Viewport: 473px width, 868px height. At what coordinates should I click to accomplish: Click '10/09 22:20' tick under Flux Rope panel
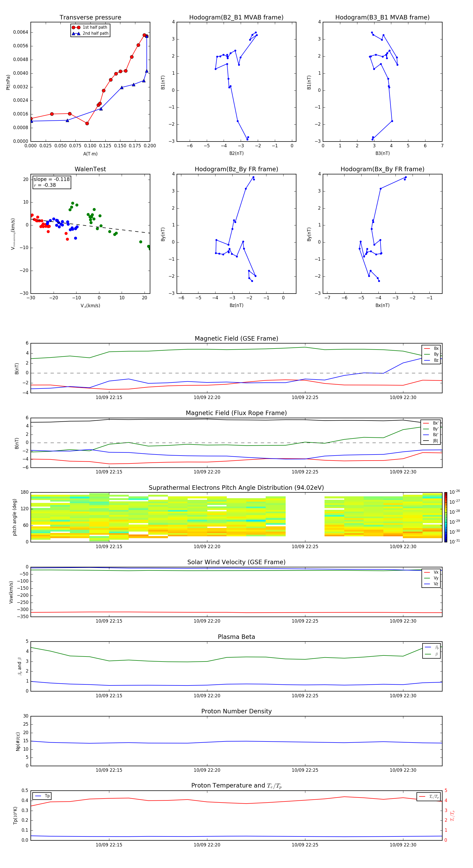tap(207, 472)
